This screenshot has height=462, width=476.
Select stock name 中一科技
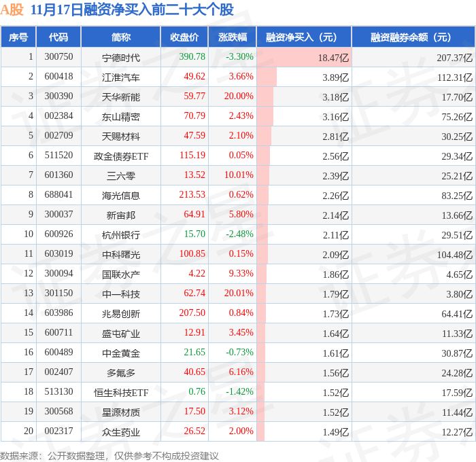point(121,294)
